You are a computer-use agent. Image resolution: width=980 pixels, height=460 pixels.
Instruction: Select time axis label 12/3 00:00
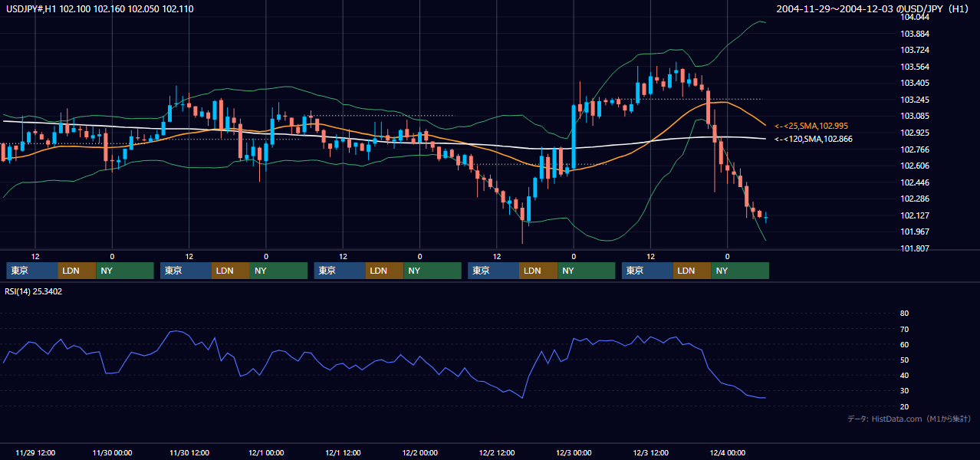(x=574, y=452)
